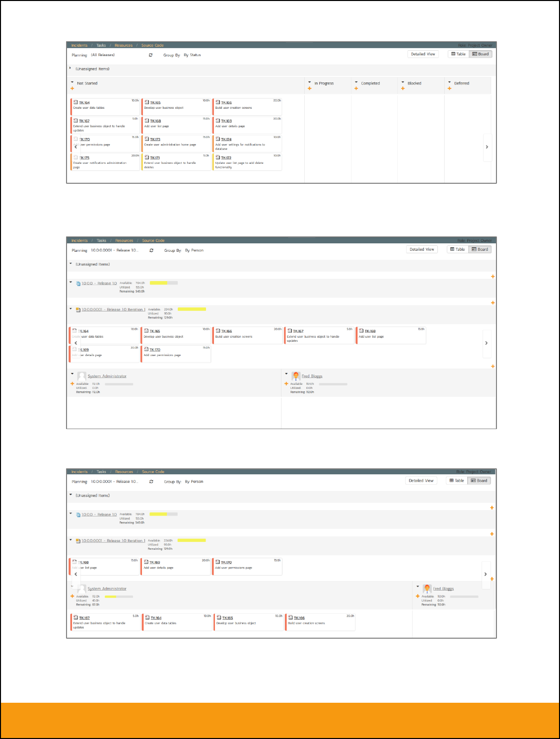Click the task icon on TK:174 card
Viewport: 560px width, 739px height.
click(x=217, y=139)
